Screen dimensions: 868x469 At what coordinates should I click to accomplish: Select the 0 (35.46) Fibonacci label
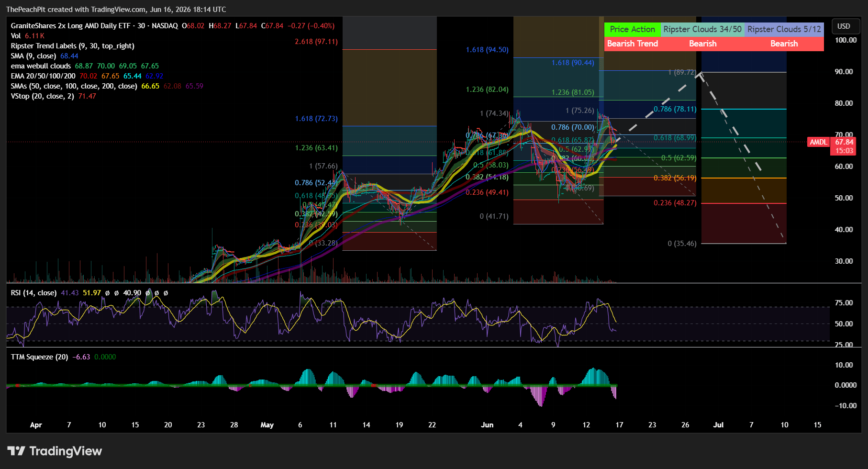point(682,244)
